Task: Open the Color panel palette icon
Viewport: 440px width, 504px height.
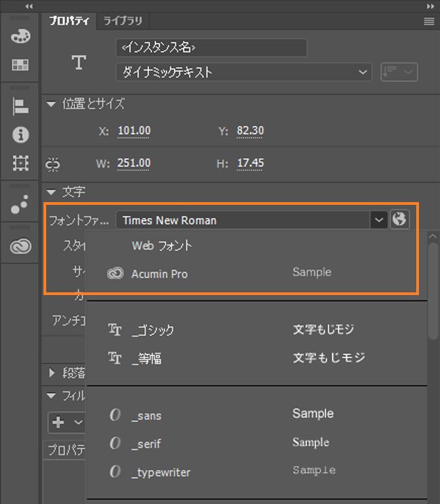Action: point(20,37)
